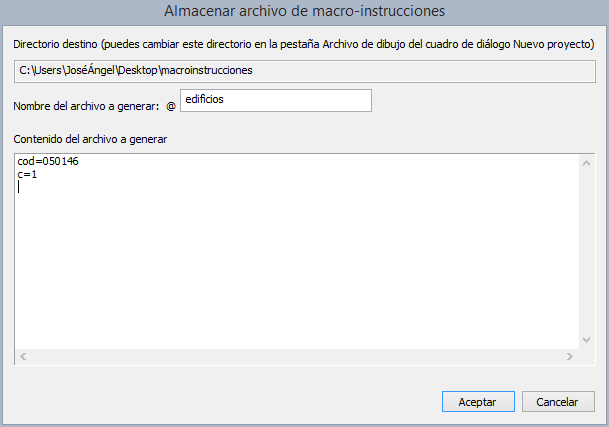Screen dimensions: 609x427
Task: Click the '@' symbol before file name
Action: pos(170,107)
